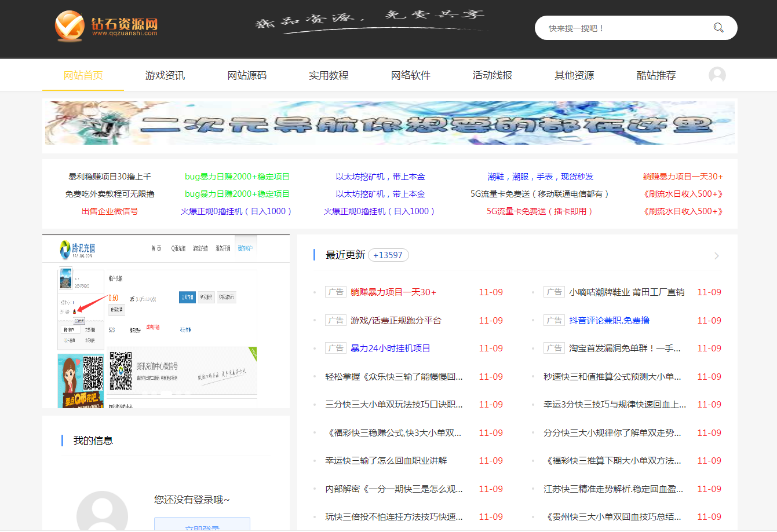The image size is (777, 532).
Task: Open the 腾讯充值 screenshot thumbnail
Action: (x=166, y=322)
